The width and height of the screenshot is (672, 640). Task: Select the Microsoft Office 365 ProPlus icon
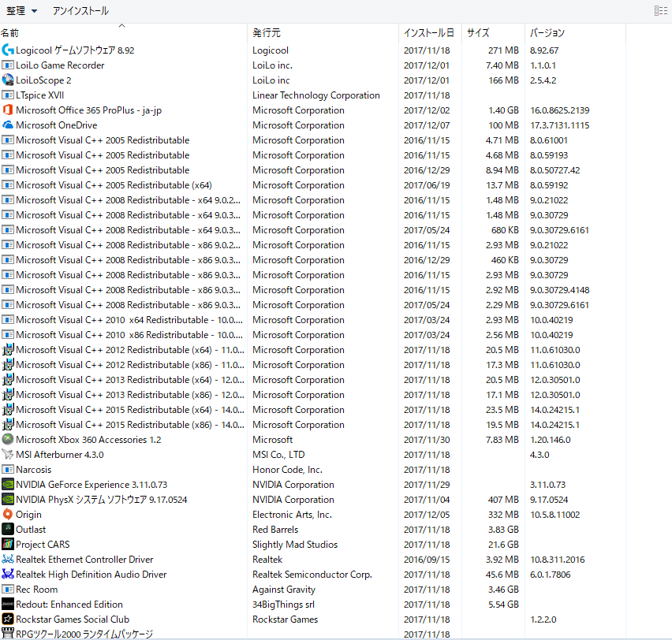[x=8, y=110]
